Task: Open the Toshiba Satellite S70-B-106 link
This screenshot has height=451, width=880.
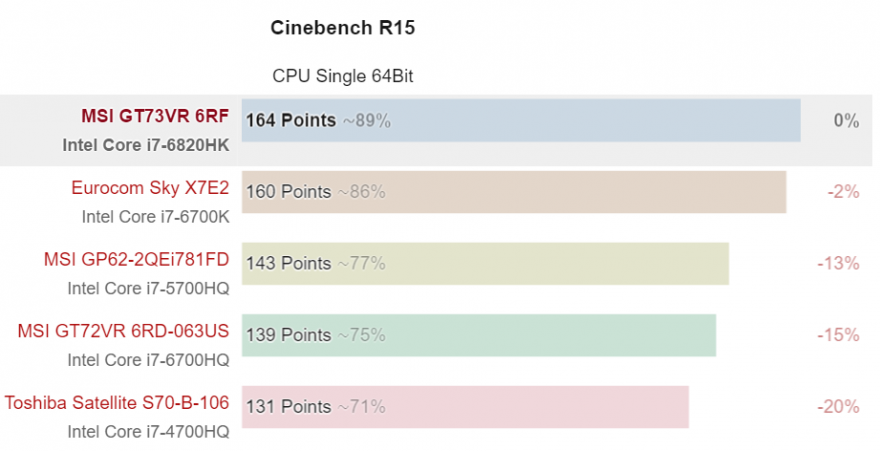Action: point(117,403)
